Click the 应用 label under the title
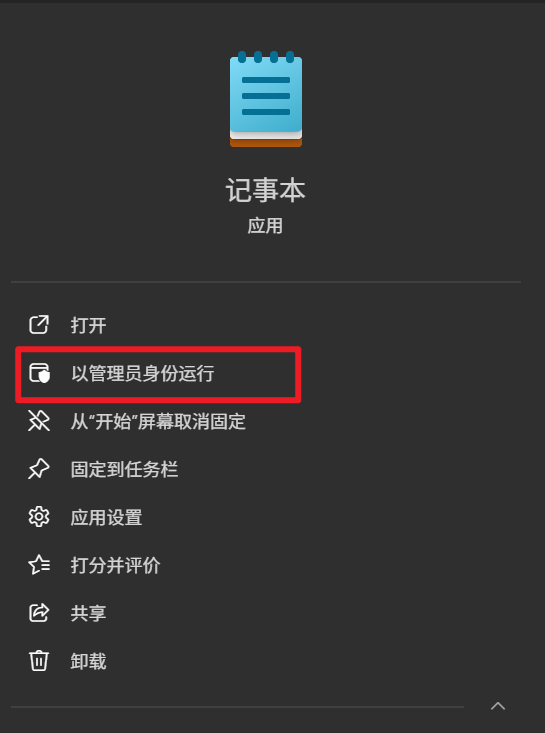The width and height of the screenshot is (545, 733). pos(265,226)
